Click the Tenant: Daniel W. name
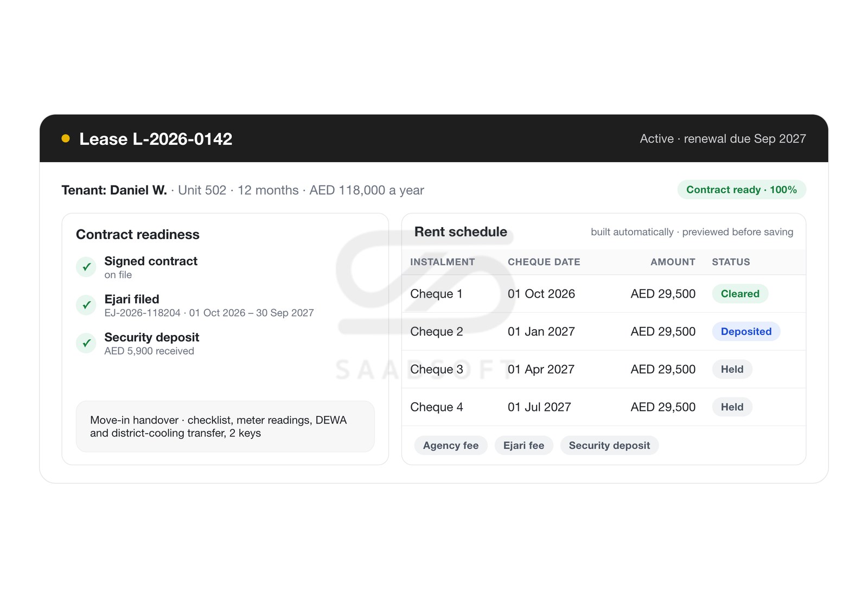 click(x=114, y=190)
